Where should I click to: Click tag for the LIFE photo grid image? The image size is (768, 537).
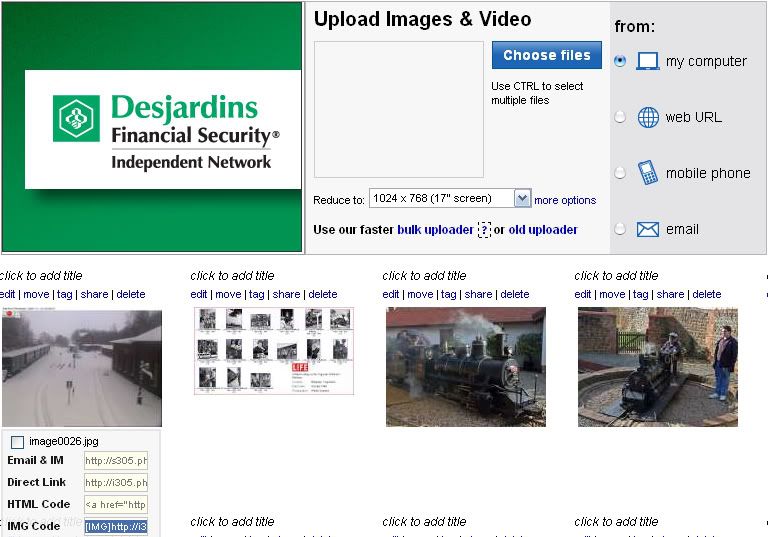(256, 294)
